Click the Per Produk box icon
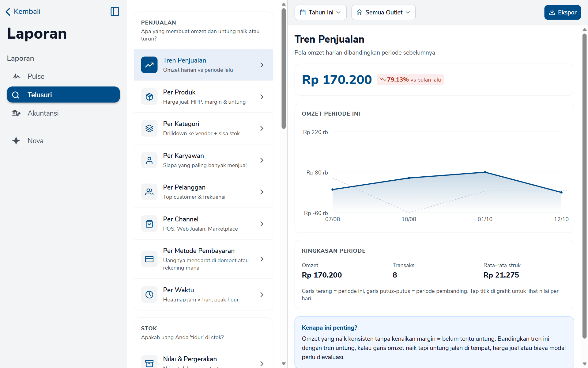The height and width of the screenshot is (368, 588). 149,97
